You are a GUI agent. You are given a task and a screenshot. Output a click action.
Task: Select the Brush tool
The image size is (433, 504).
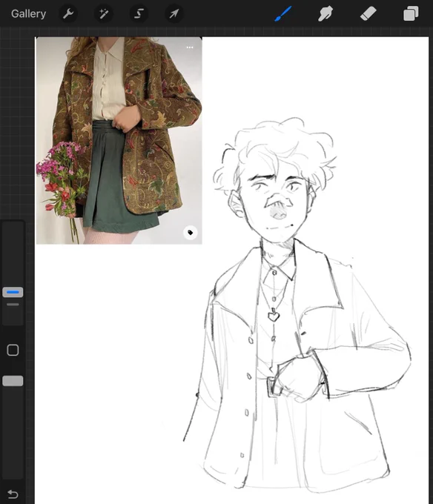(283, 14)
